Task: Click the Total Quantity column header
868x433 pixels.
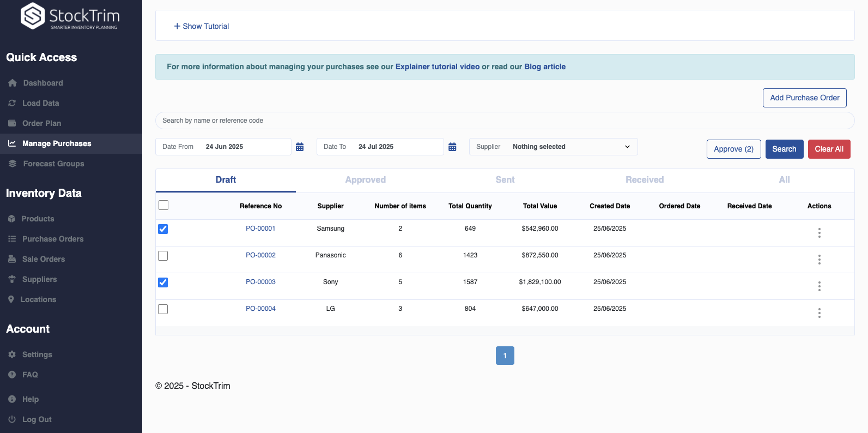Action: [470, 206]
